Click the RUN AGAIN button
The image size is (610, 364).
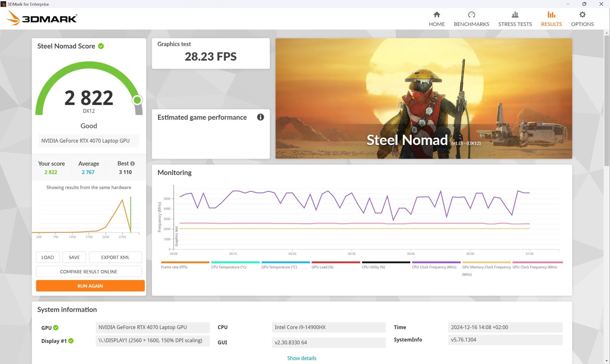(90, 286)
